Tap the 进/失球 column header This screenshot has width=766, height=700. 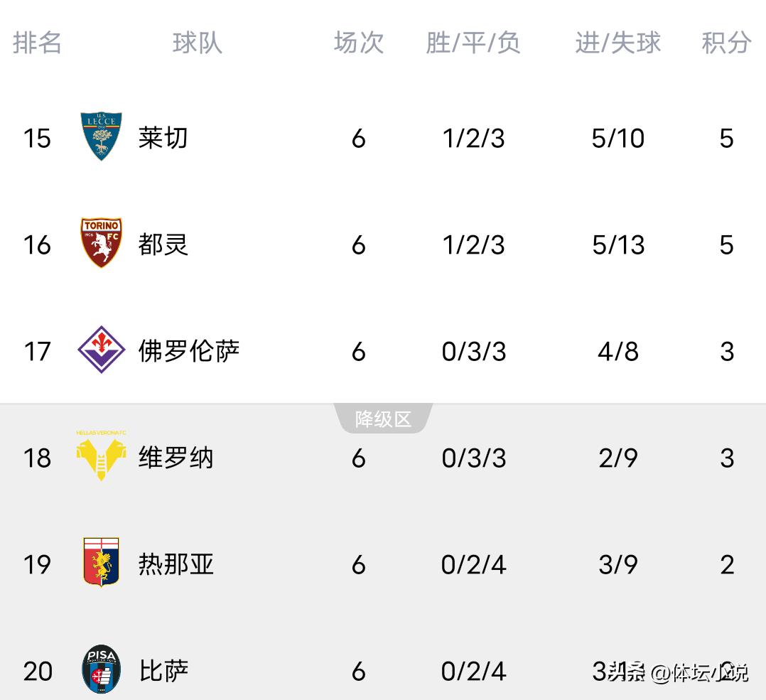[617, 43]
